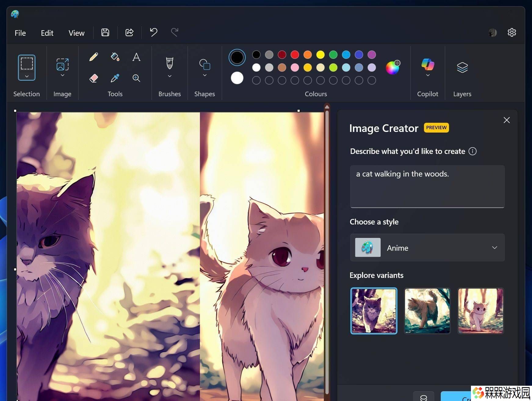Undo the last action
The width and height of the screenshot is (532, 401).
[154, 32]
